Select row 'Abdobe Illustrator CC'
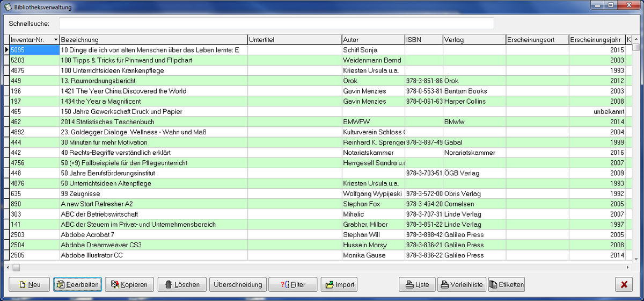 click(x=317, y=255)
